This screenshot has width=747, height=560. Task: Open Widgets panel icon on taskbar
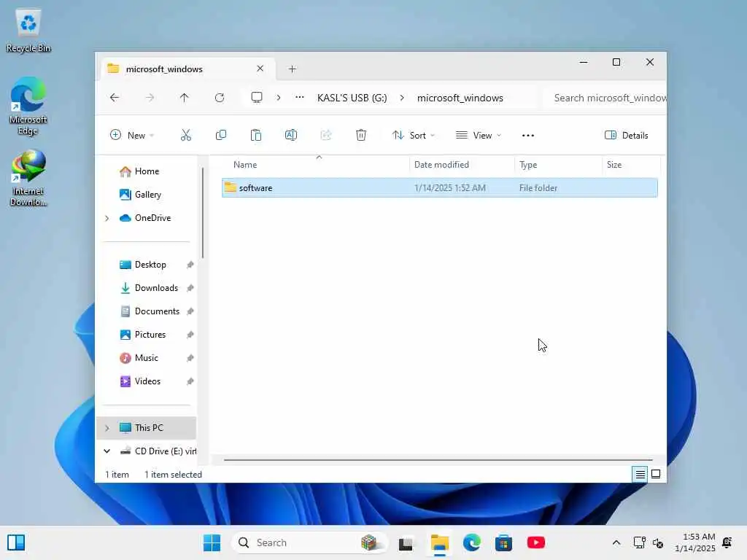[16, 542]
